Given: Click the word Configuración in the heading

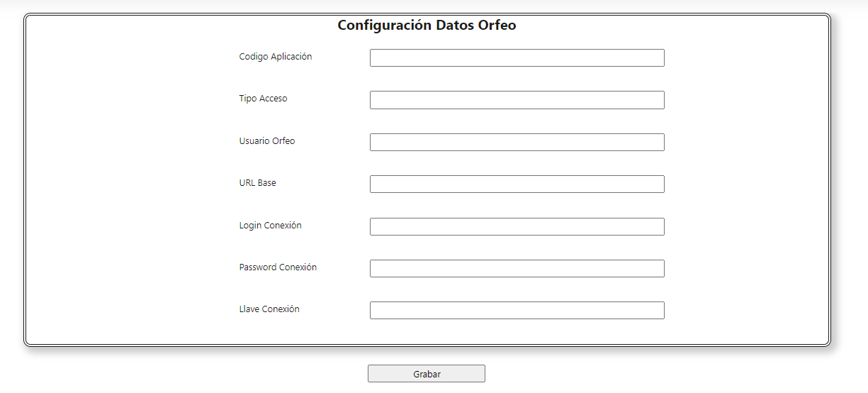Looking at the screenshot, I should click(384, 26).
